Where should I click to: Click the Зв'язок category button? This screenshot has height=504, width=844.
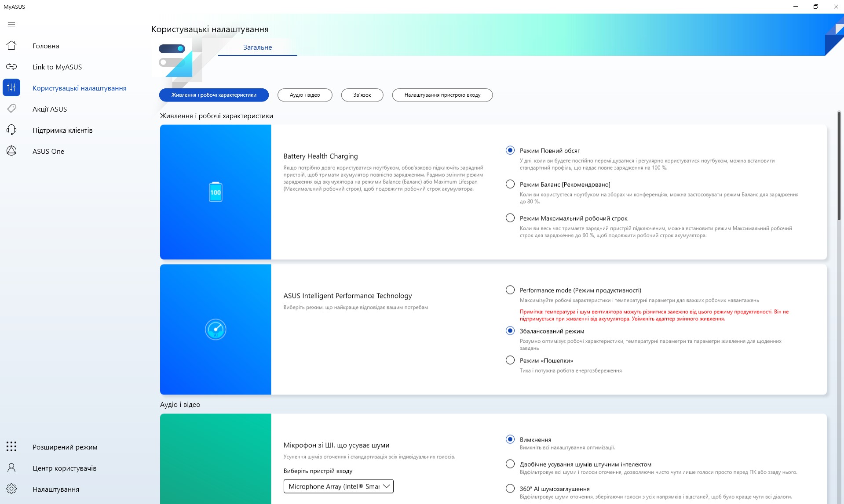tap(362, 95)
